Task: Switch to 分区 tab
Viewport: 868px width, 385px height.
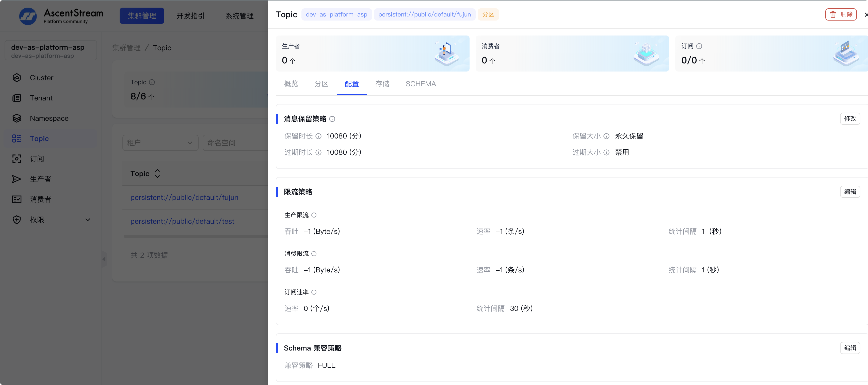Action: coord(322,84)
